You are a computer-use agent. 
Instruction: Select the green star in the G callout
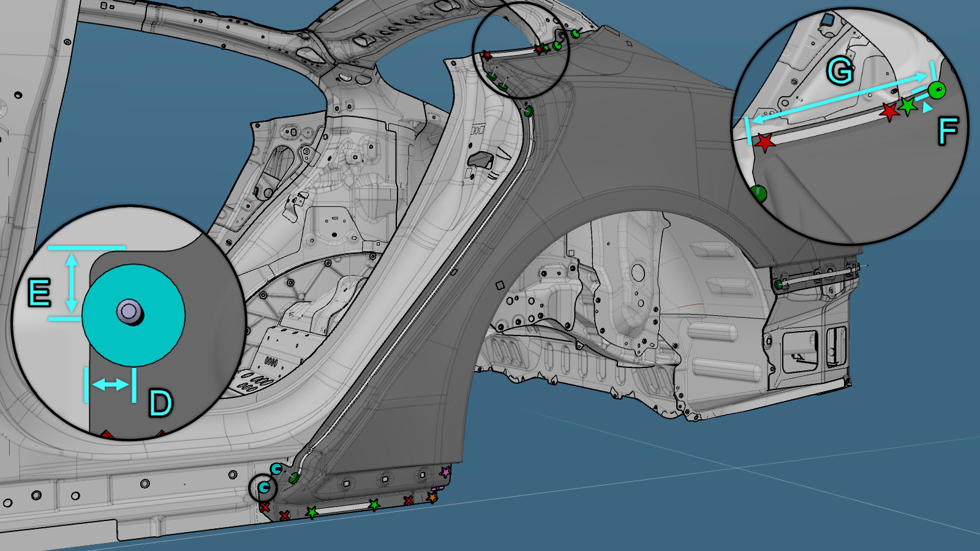pyautogui.click(x=908, y=106)
